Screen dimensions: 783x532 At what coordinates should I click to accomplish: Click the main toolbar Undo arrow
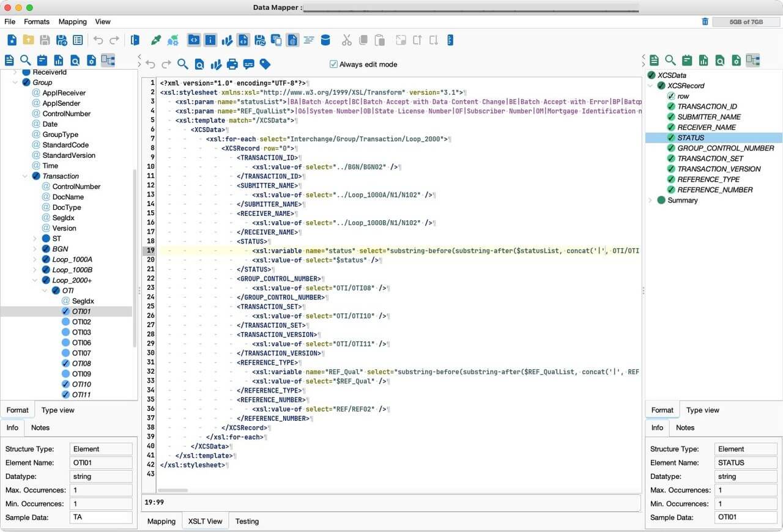(98, 40)
